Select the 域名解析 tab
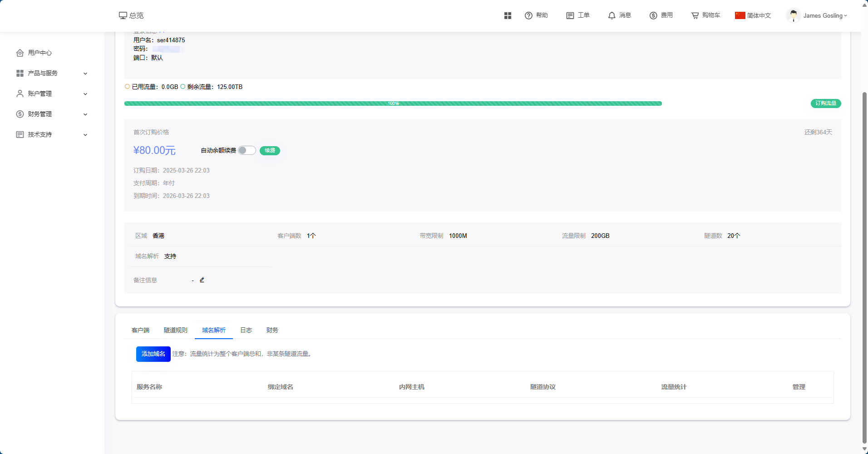This screenshot has height=454, width=868. click(x=214, y=330)
